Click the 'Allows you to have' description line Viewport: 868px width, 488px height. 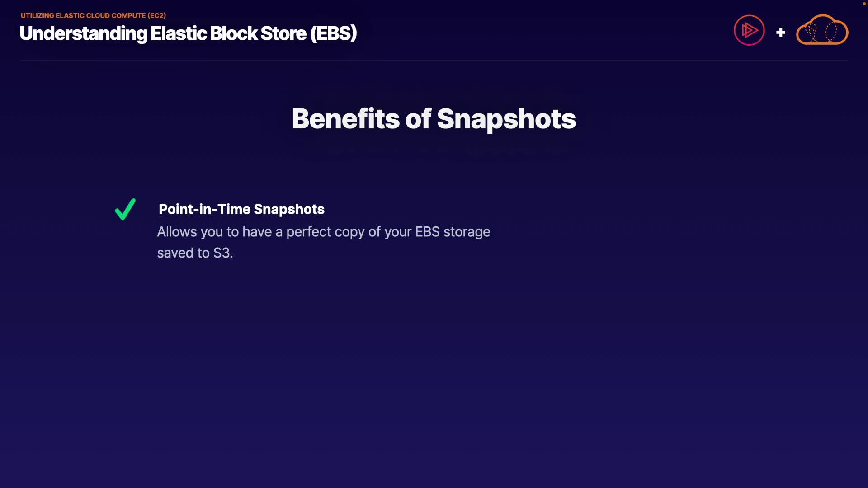click(323, 232)
